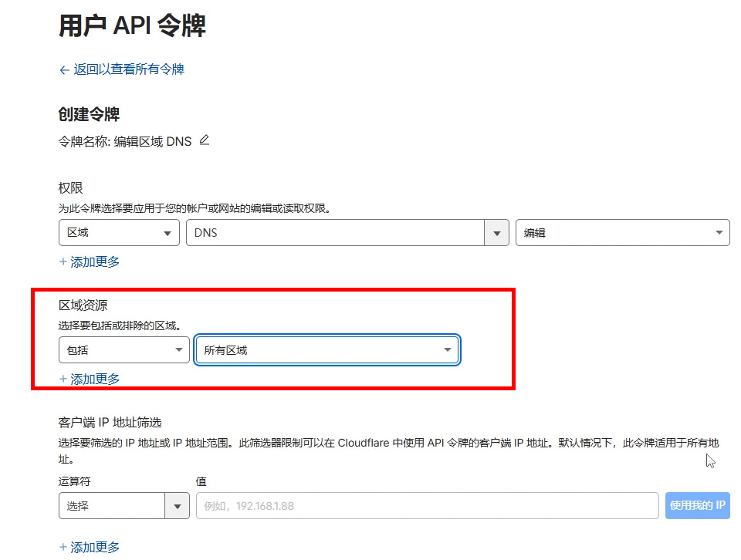Click the arrow button beside DNS field
This screenshot has width=741, height=560.
click(x=496, y=233)
